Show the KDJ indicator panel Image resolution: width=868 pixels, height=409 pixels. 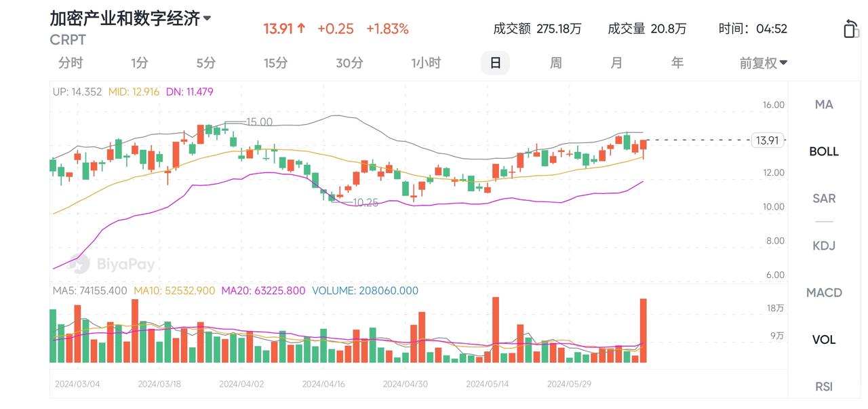tap(823, 246)
